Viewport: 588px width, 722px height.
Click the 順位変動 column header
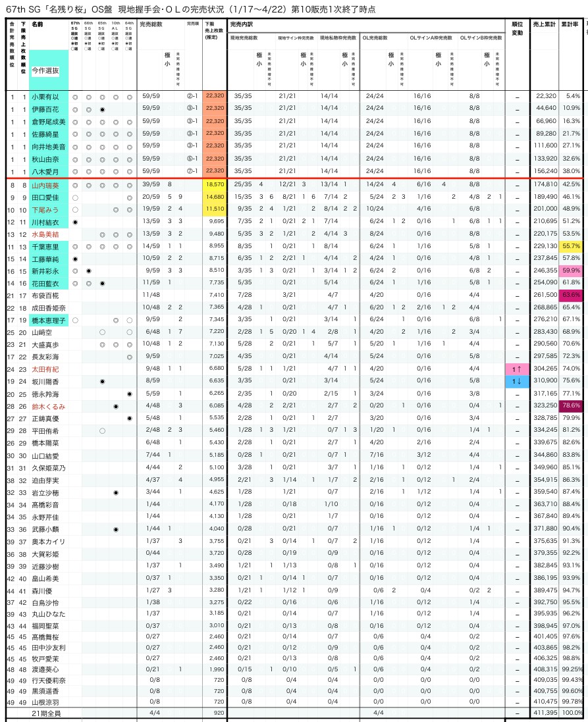click(x=517, y=28)
